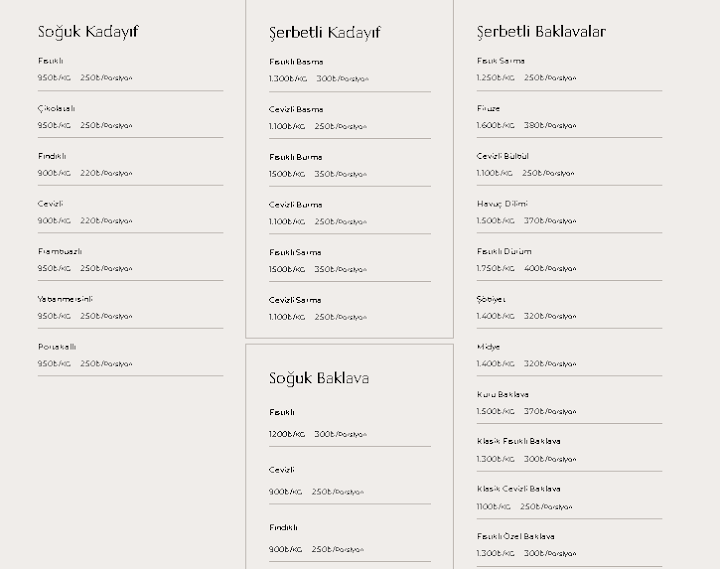Choose the Fıstıklı Basma item
The width and height of the screenshot is (720, 569).
point(296,62)
